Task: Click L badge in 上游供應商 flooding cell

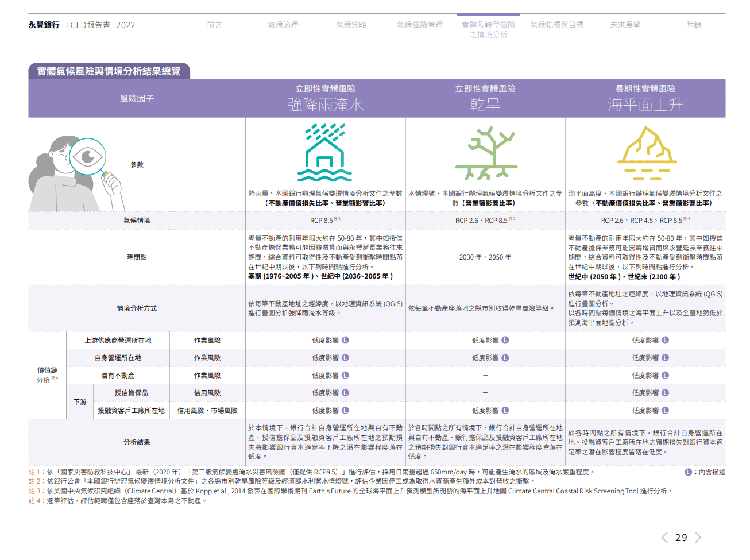Action: pos(345,341)
